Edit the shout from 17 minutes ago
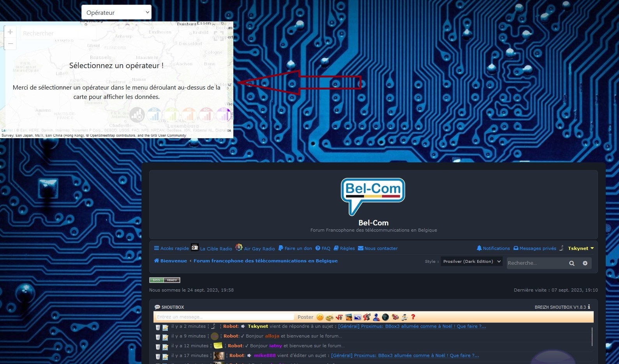This screenshot has width=619, height=364. tap(165, 357)
